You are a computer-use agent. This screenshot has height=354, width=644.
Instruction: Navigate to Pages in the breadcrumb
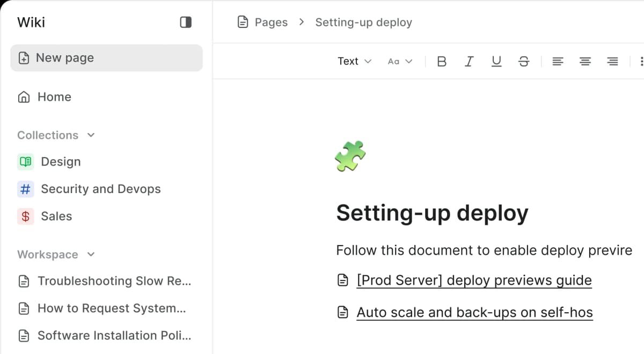[271, 22]
